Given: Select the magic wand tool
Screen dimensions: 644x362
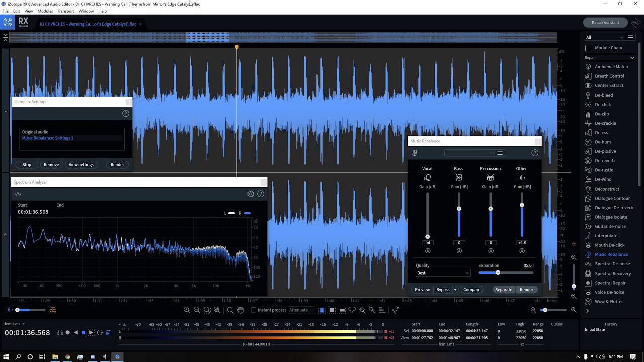Looking at the screenshot, I should [x=372, y=310].
